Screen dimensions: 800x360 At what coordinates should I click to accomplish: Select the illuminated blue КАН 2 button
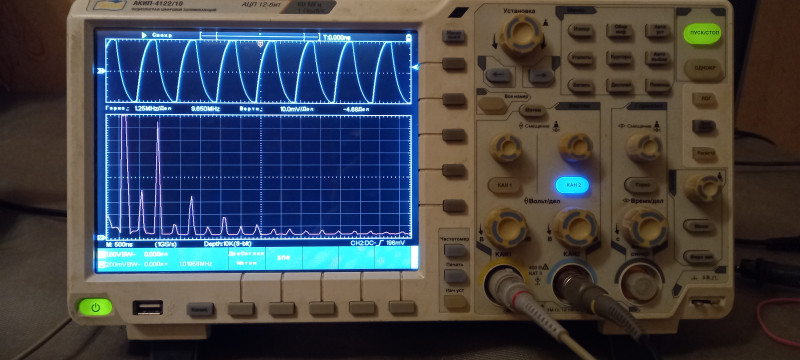[572, 185]
